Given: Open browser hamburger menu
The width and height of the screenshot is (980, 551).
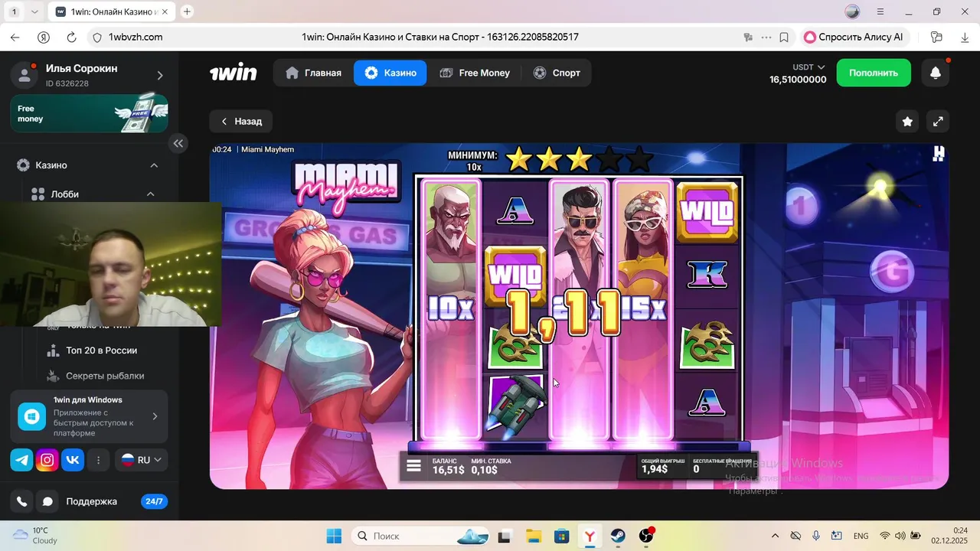Looking at the screenshot, I should click(880, 11).
